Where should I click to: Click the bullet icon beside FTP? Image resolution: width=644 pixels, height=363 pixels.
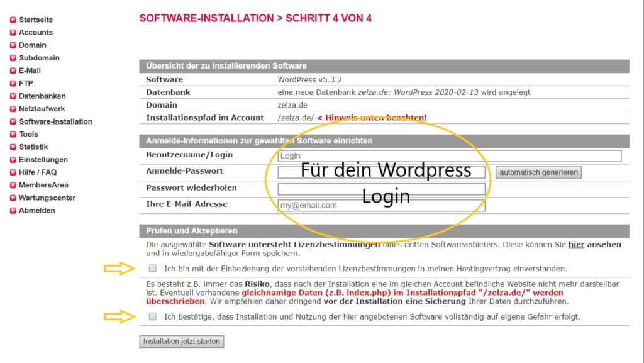(13, 84)
